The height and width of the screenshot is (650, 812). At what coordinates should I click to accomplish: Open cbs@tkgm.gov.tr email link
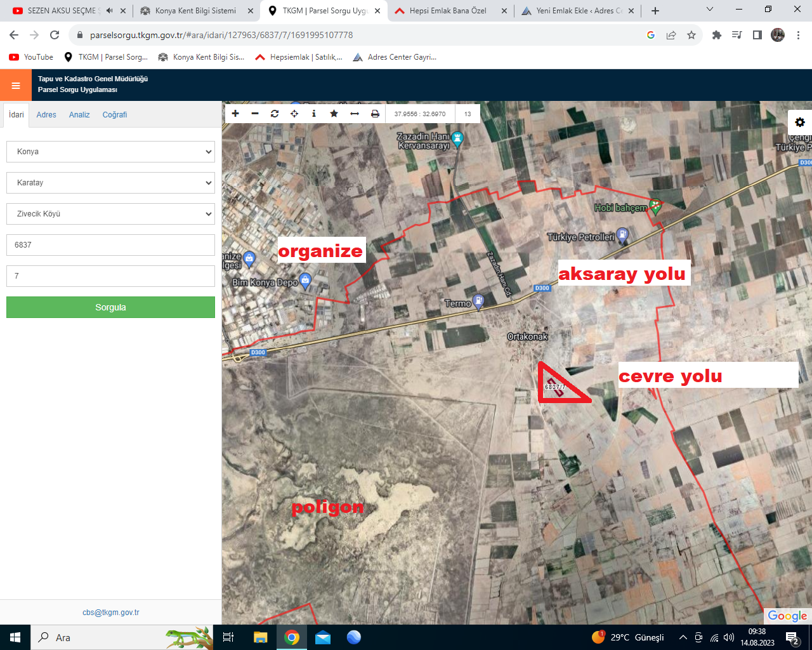pyautogui.click(x=110, y=613)
